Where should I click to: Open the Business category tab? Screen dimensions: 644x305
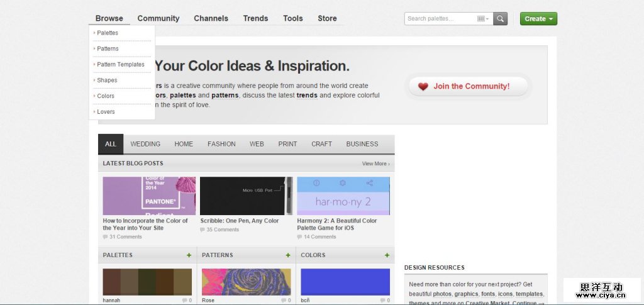(362, 144)
